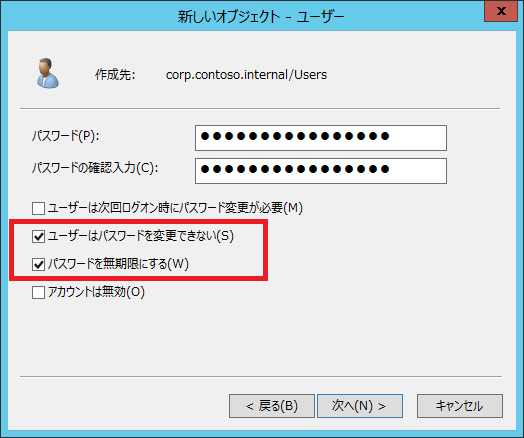Check the account is disabled box
Viewport: 524px width, 438px height.
click(38, 292)
